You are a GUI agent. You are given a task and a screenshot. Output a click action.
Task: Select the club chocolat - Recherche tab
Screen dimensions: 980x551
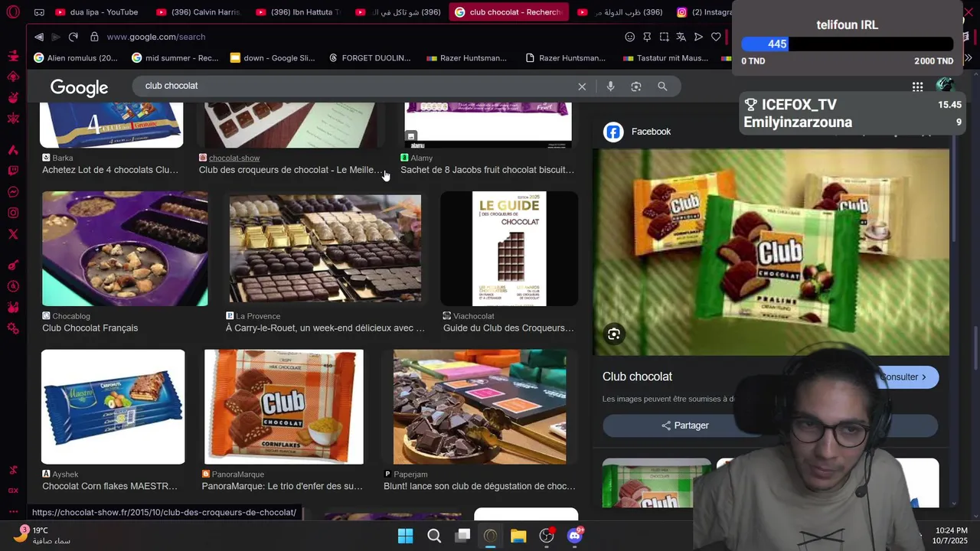pos(508,12)
